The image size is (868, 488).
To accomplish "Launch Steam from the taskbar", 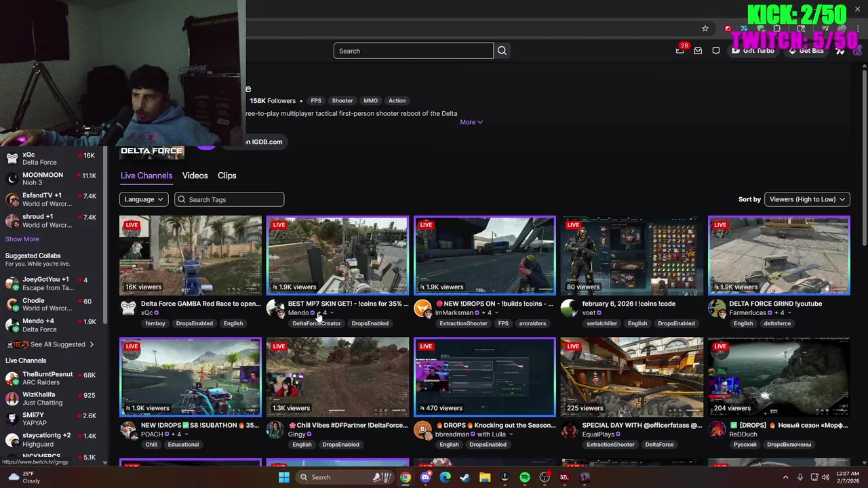I will 465,477.
